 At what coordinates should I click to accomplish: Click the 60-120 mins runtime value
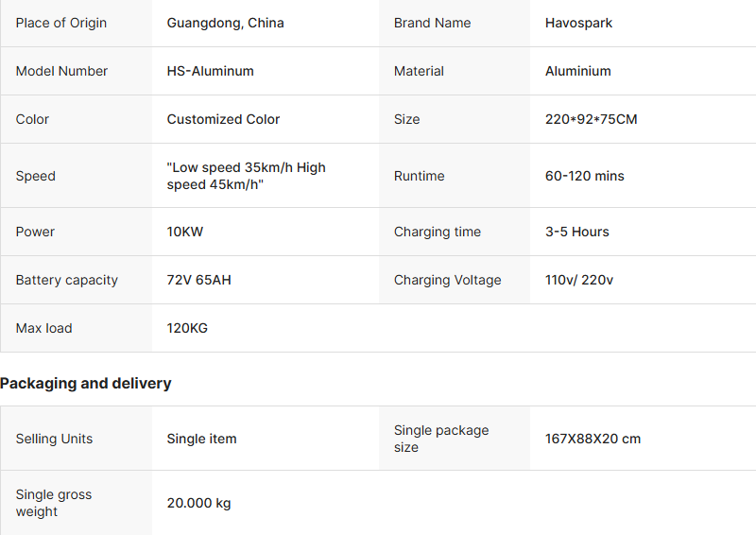tap(584, 176)
